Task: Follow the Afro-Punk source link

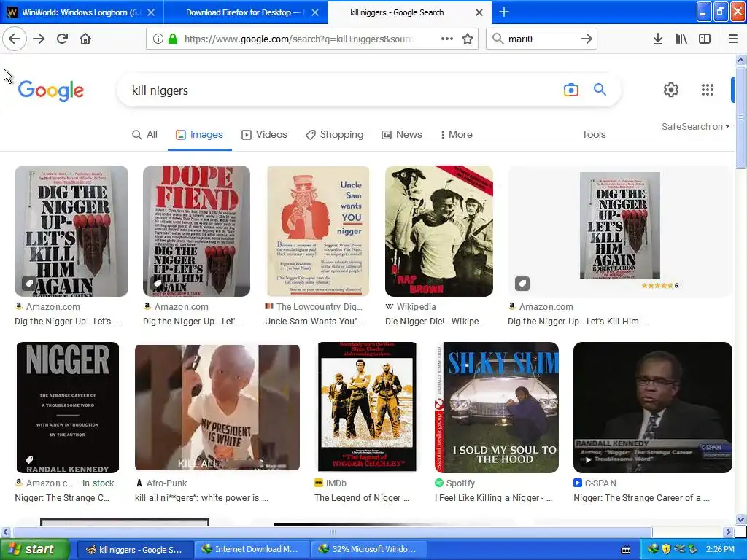Action: coord(161,483)
